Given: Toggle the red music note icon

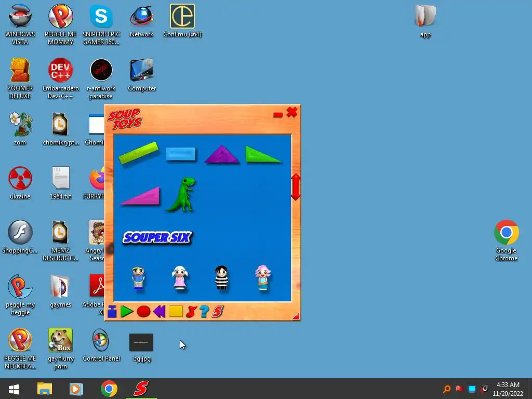Looking at the screenshot, I should click(191, 312).
